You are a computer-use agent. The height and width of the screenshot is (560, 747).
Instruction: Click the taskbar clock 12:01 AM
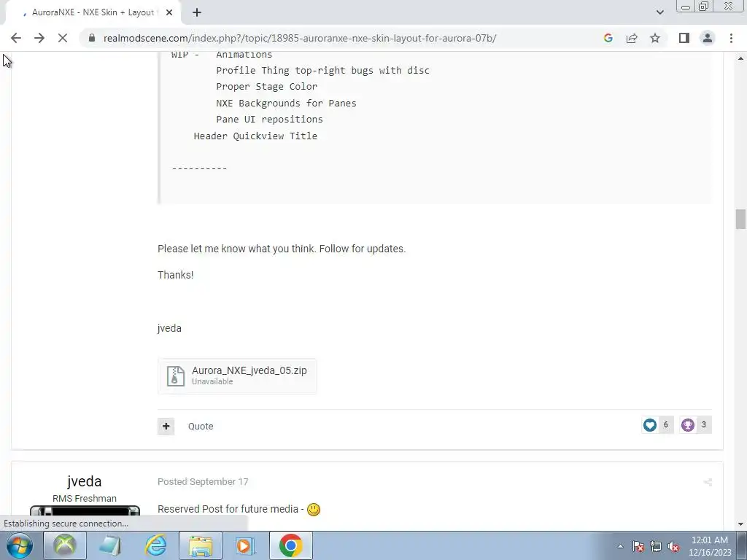709,540
